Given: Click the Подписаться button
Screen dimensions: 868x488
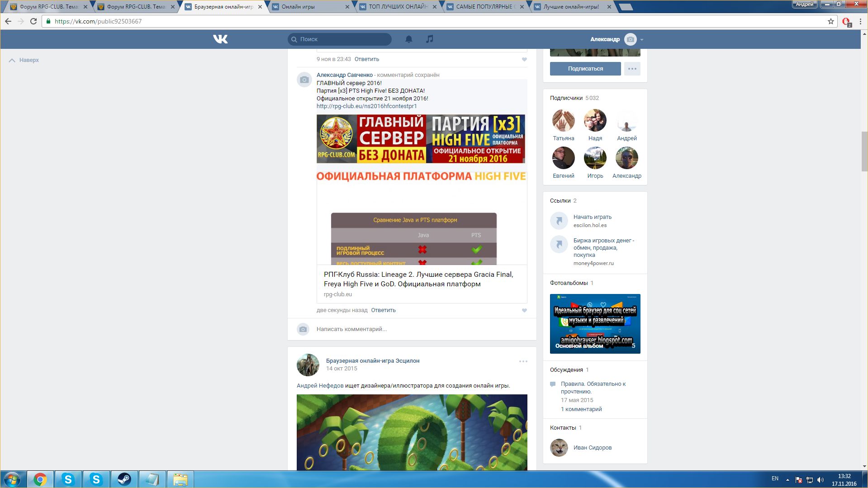Looking at the screenshot, I should (x=585, y=69).
